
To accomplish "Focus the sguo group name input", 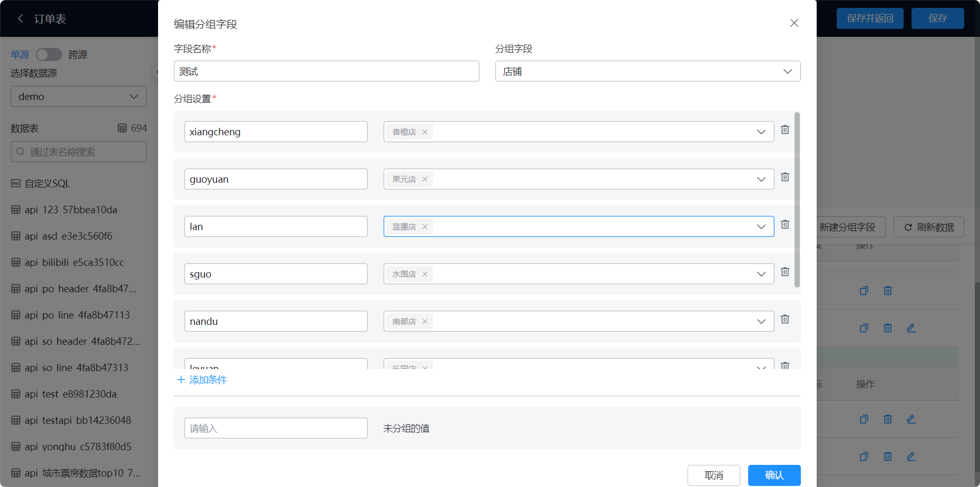I will tap(276, 274).
